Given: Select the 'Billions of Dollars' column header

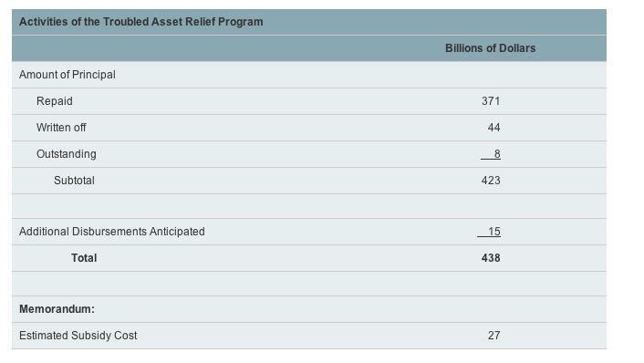Looking at the screenshot, I should tap(491, 48).
